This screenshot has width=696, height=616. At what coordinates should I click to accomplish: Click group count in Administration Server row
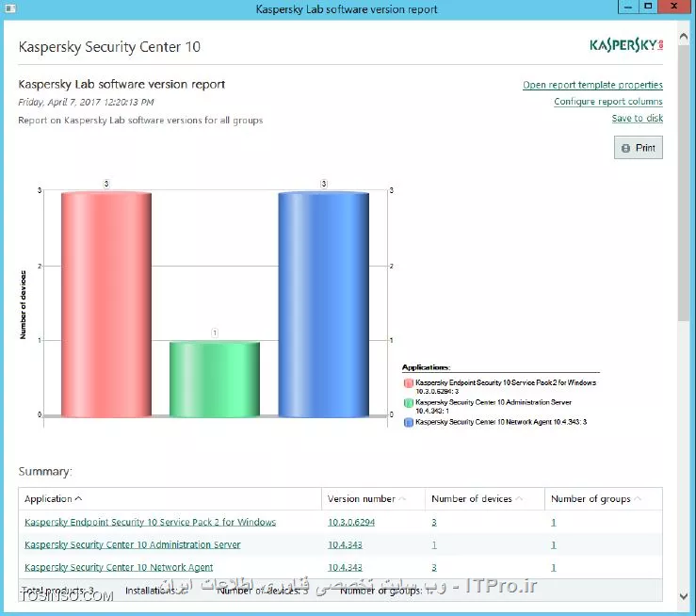point(554,545)
